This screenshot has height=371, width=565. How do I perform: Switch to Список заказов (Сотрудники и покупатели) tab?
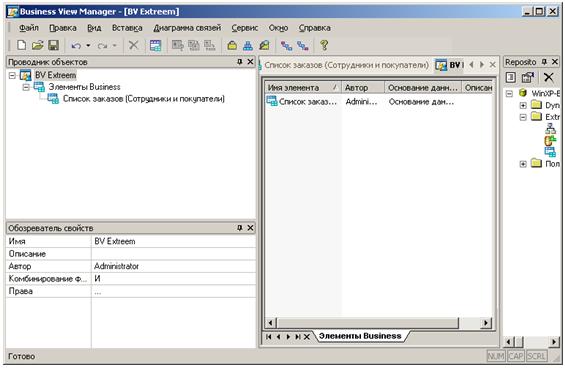click(346, 65)
